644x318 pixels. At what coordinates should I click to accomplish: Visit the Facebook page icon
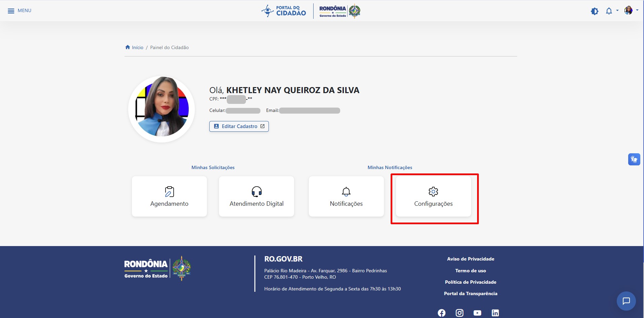tap(441, 313)
